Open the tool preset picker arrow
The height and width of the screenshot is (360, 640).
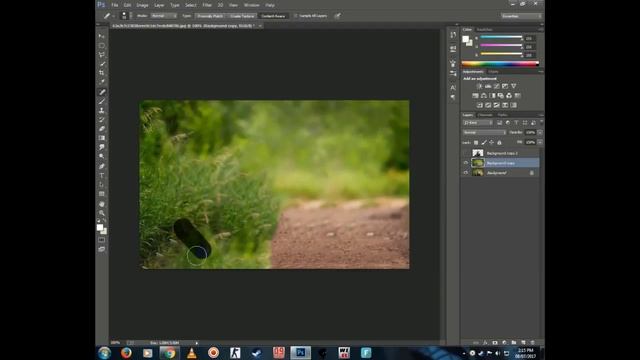click(x=113, y=16)
